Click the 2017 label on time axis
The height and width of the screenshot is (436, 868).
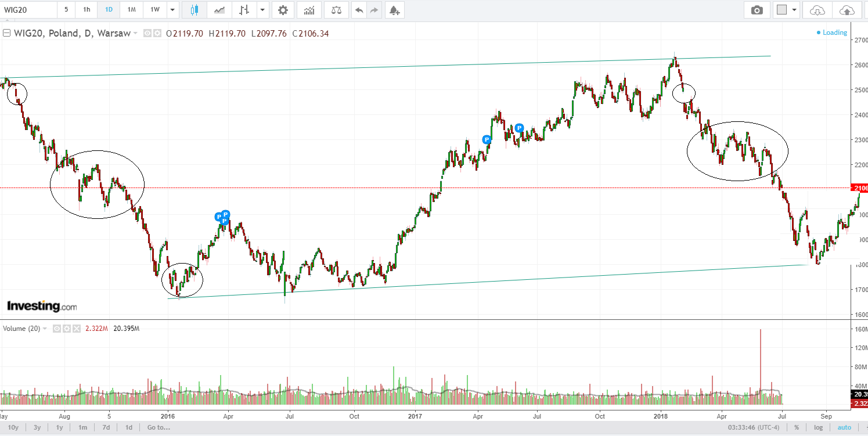[415, 416]
